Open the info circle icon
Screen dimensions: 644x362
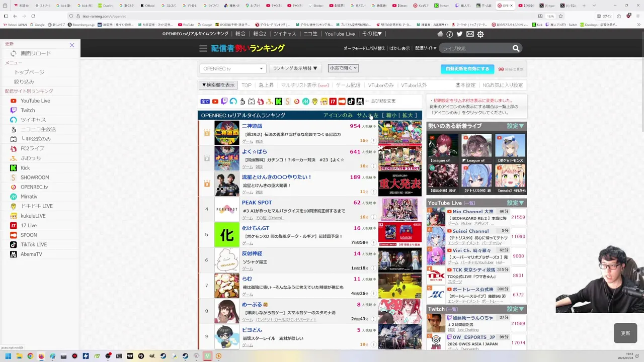pyautogui.click(x=450, y=34)
